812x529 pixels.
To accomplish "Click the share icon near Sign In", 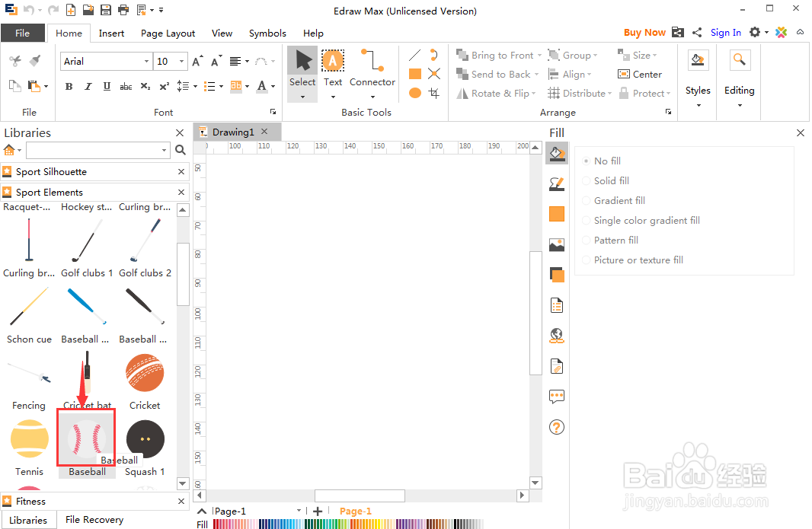I will [x=697, y=33].
